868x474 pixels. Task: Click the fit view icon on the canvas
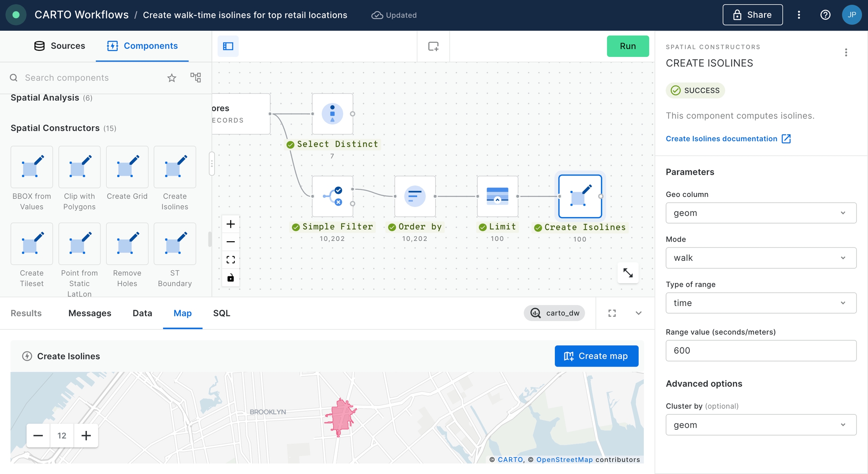230,260
